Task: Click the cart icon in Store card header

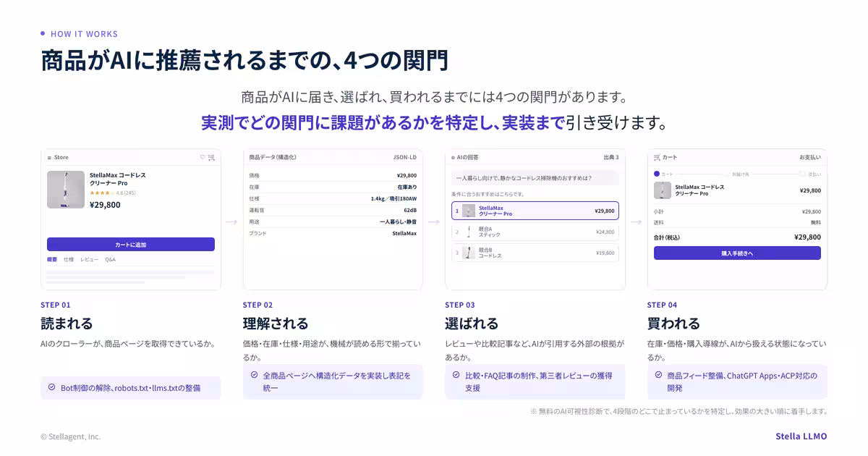Action: (x=211, y=157)
